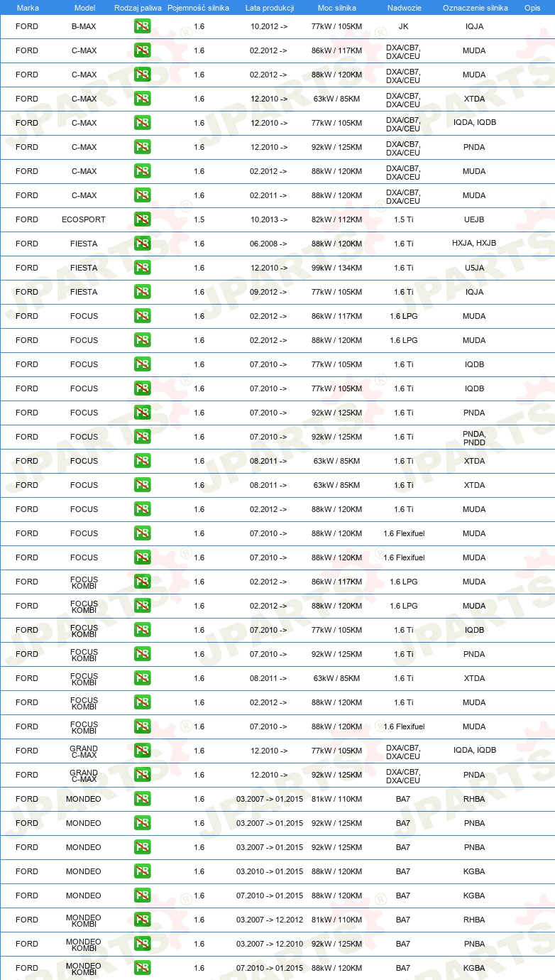This screenshot has width=555, height=980.
Task: Click the fuel icon for FOCUS KOMBI 1.6 Ti MUDA
Action: pyautogui.click(x=142, y=702)
